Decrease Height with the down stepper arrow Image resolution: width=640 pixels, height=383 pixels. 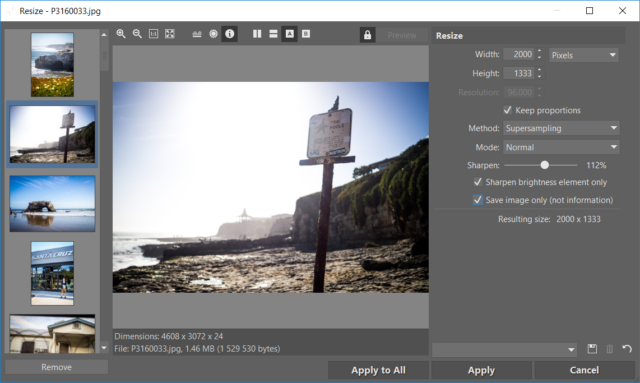539,76
